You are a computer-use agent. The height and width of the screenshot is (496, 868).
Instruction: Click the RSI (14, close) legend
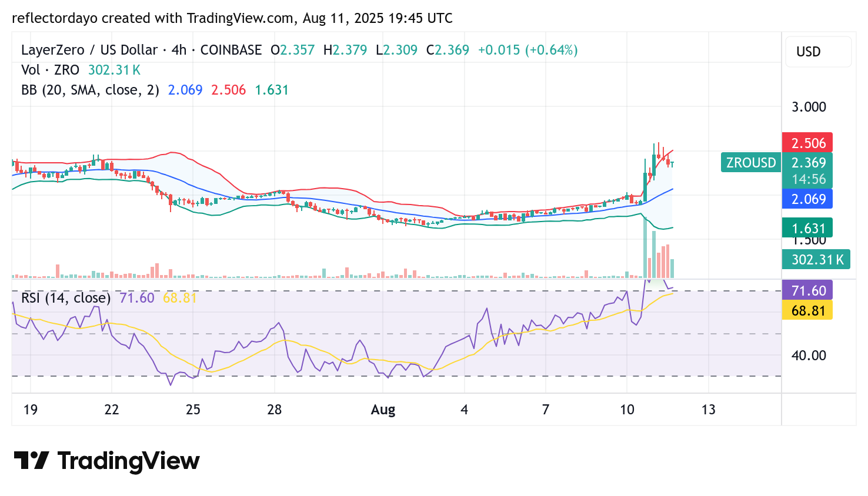[x=66, y=298]
